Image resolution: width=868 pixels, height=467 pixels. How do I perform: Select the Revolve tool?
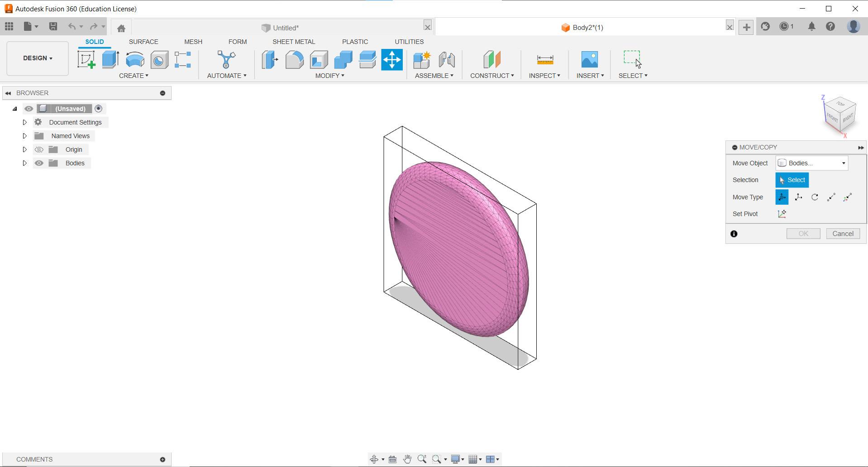click(135, 59)
